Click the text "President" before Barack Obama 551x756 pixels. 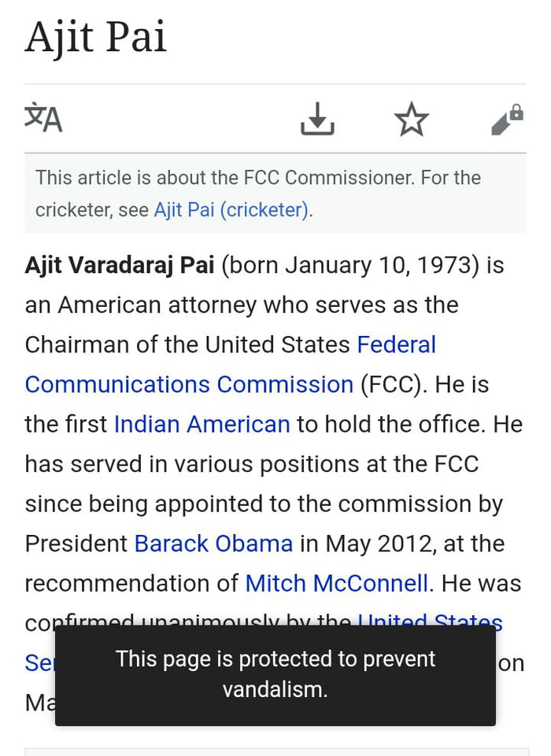[x=76, y=544]
